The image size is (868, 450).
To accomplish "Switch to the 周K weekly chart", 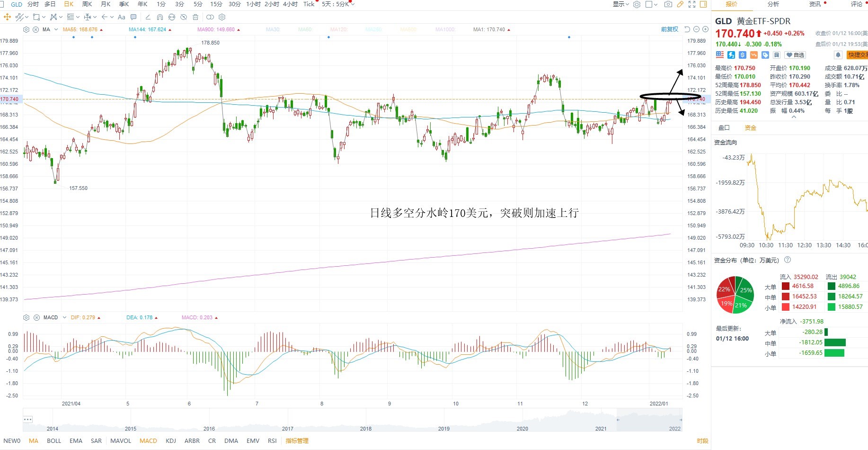I will point(87,4).
